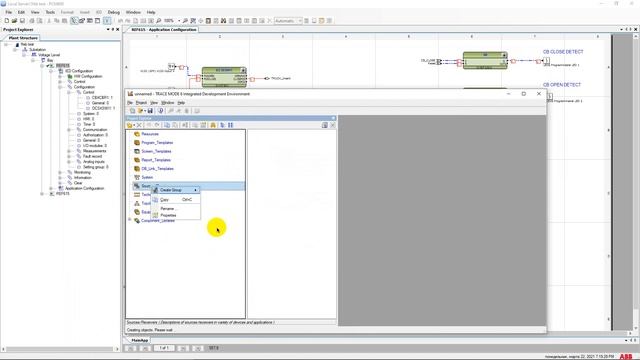
Task: Select Setting group tree item
Action: click(96, 167)
